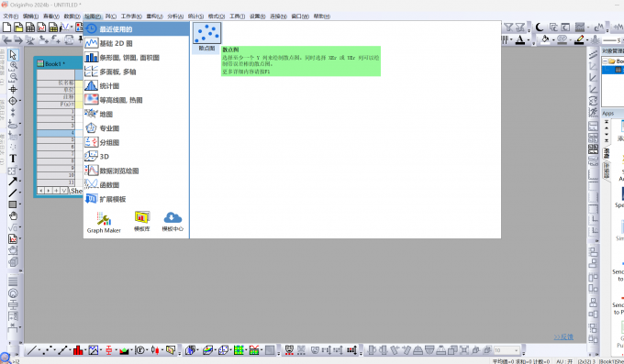Click the column plot icon in bottom toolbar

78,350
